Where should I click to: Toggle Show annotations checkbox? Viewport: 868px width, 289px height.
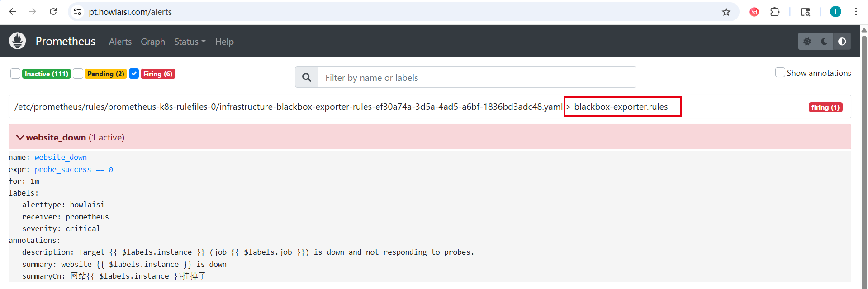(780, 73)
